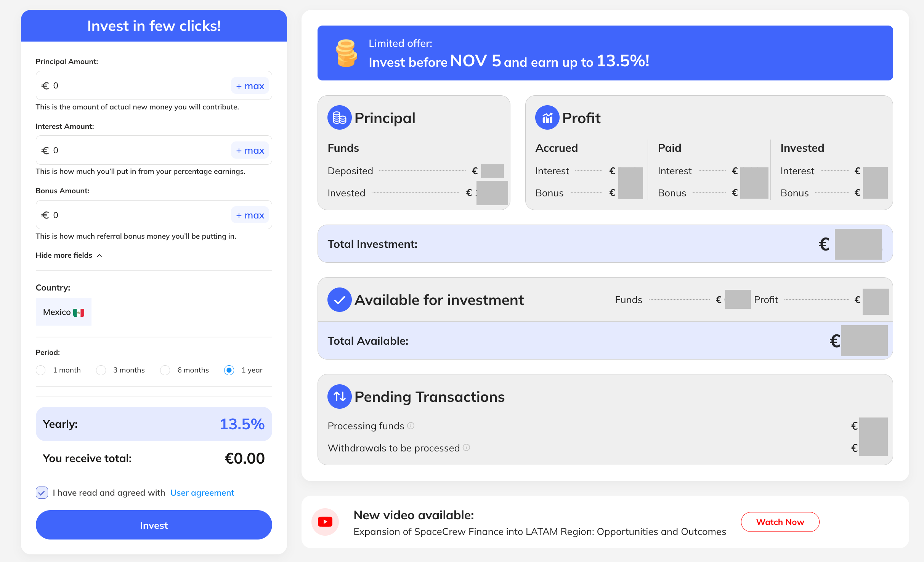Select the 1 month period option
The height and width of the screenshot is (562, 924).
[41, 370]
